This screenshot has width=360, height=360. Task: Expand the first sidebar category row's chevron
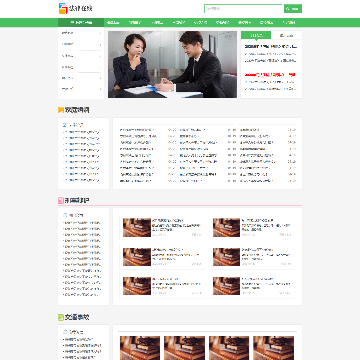tap(100, 33)
